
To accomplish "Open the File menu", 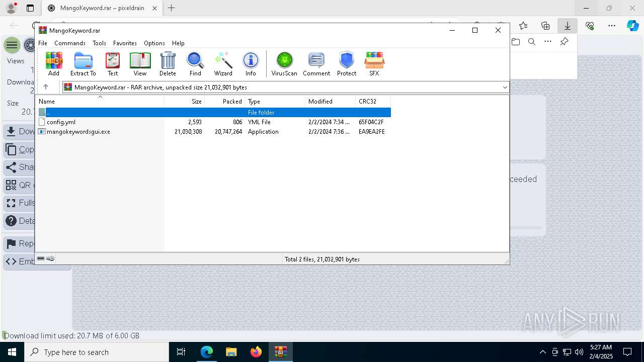I will click(43, 43).
